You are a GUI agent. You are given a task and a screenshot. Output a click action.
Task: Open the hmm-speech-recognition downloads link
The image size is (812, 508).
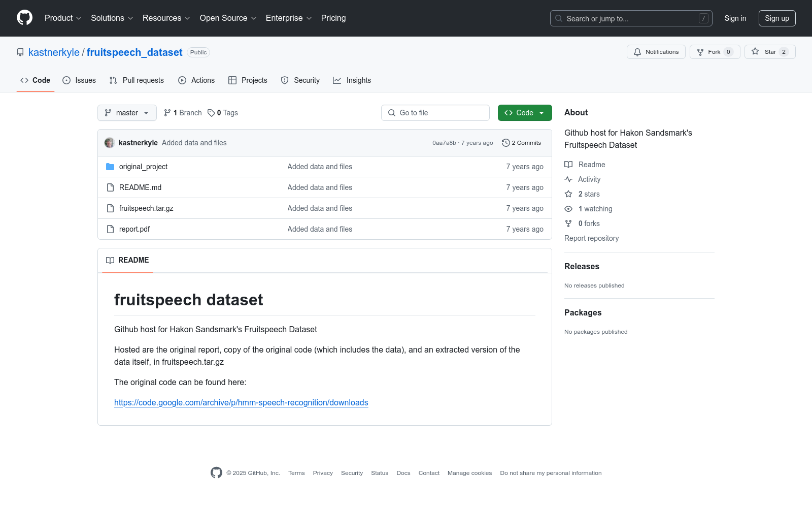(241, 402)
